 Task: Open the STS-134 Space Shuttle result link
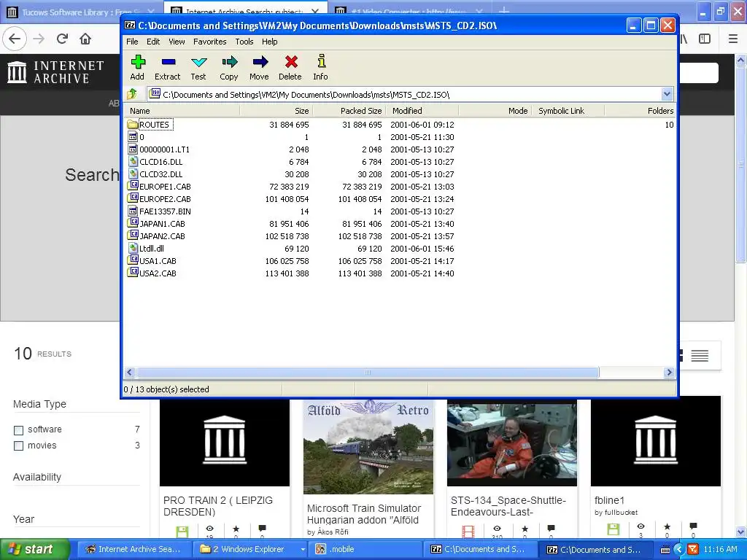pos(508,506)
